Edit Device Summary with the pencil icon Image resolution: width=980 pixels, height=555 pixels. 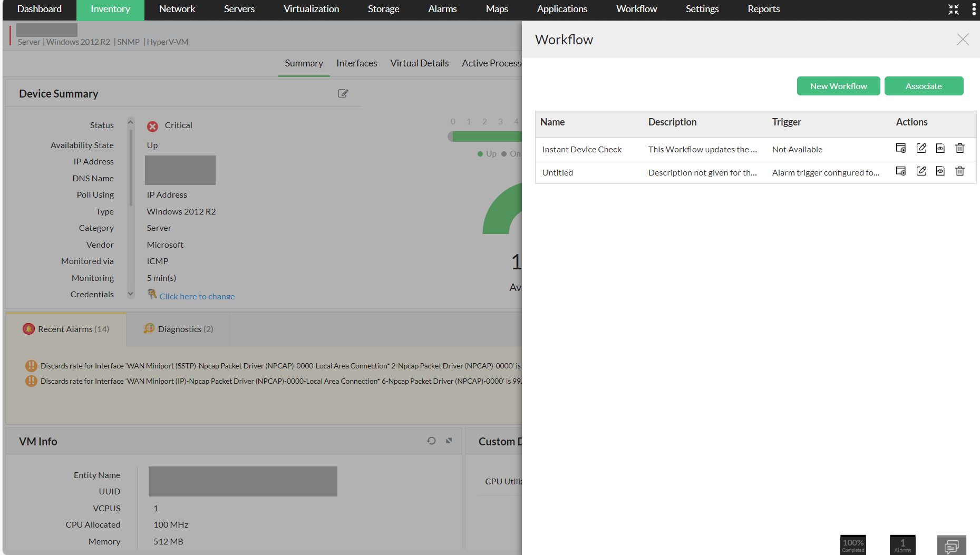click(x=343, y=93)
